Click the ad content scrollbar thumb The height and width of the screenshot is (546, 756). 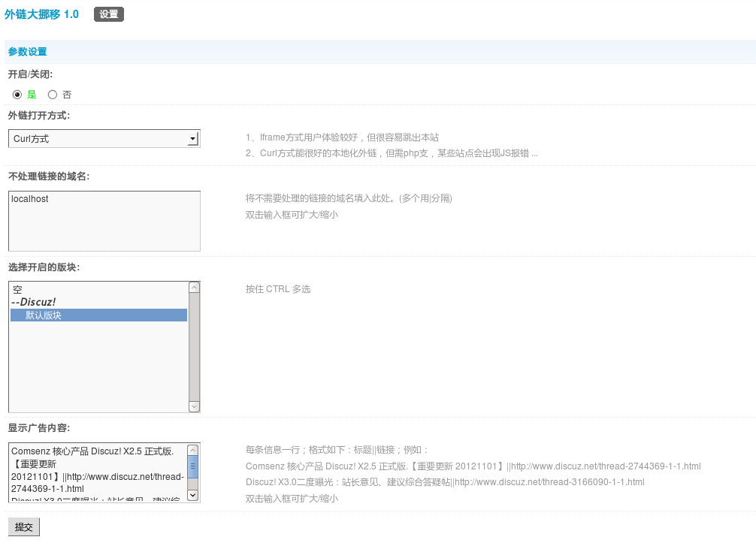[193, 466]
